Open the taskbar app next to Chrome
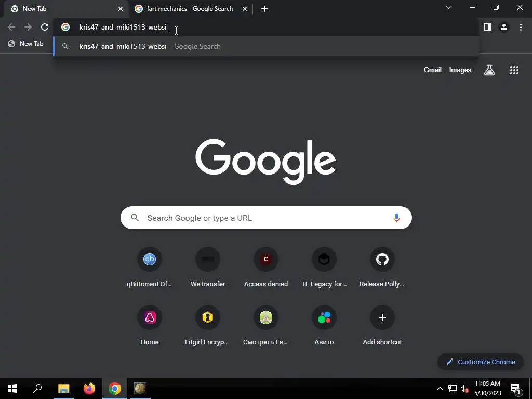Viewport: 532px width, 399px height. (x=140, y=389)
